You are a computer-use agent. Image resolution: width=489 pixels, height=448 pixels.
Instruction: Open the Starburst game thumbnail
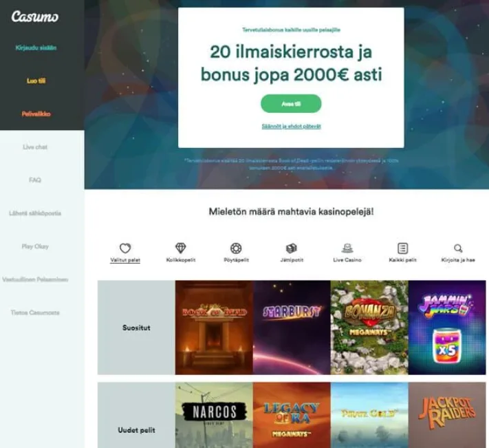pyautogui.click(x=292, y=328)
